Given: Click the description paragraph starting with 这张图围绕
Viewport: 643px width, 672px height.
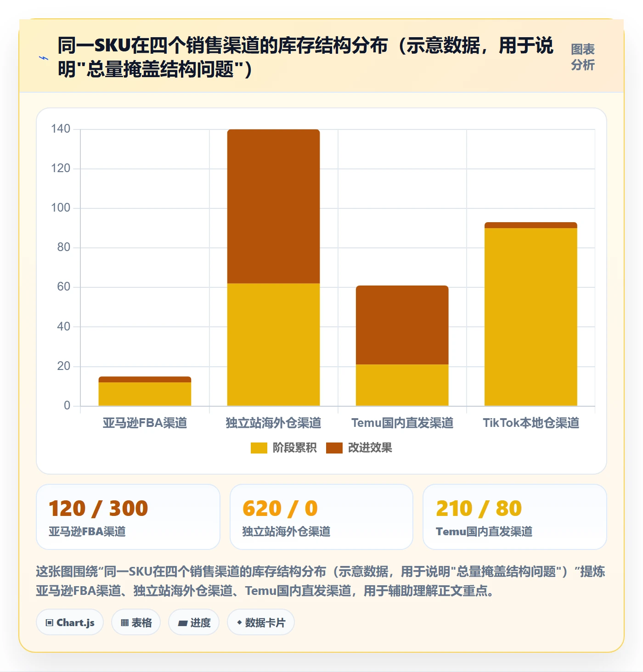Looking at the screenshot, I should pyautogui.click(x=321, y=581).
